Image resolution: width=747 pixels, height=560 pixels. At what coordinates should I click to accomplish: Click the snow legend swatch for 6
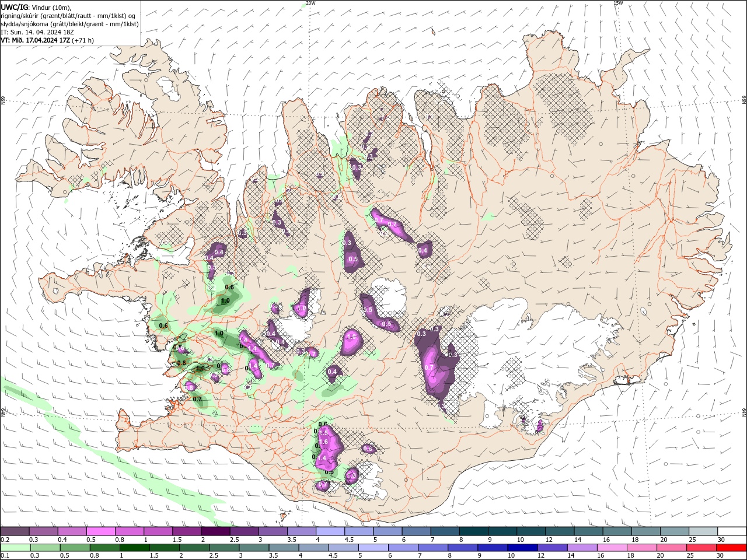416,531
